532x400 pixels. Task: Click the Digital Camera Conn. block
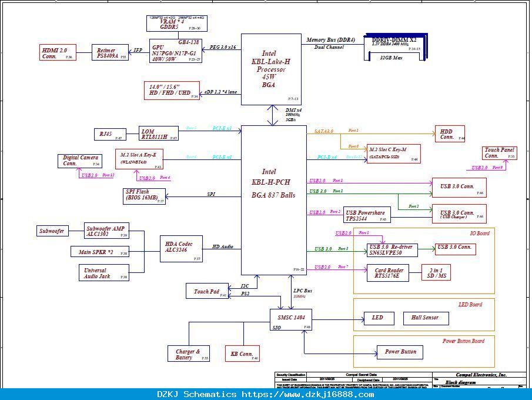80,161
